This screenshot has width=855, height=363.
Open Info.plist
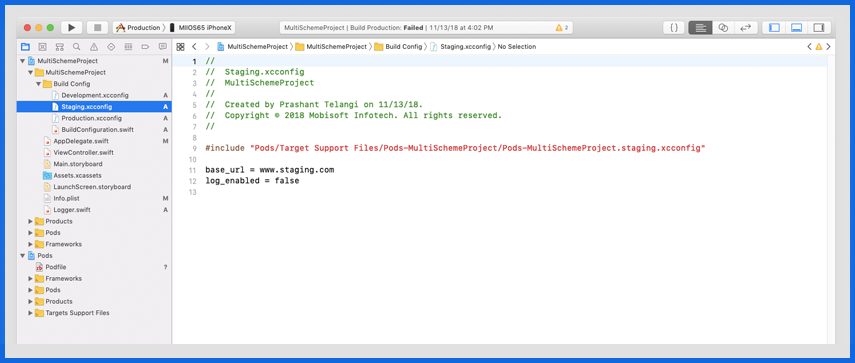pyautogui.click(x=94, y=198)
